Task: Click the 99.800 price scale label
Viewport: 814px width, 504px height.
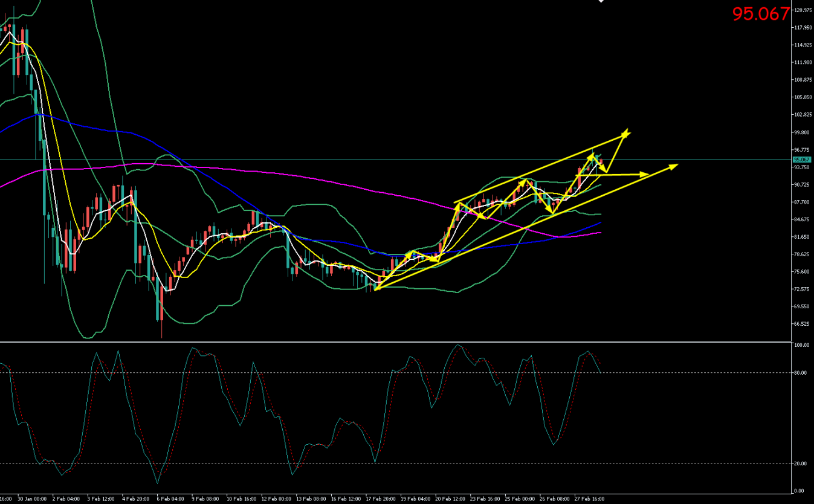Action: (802, 132)
